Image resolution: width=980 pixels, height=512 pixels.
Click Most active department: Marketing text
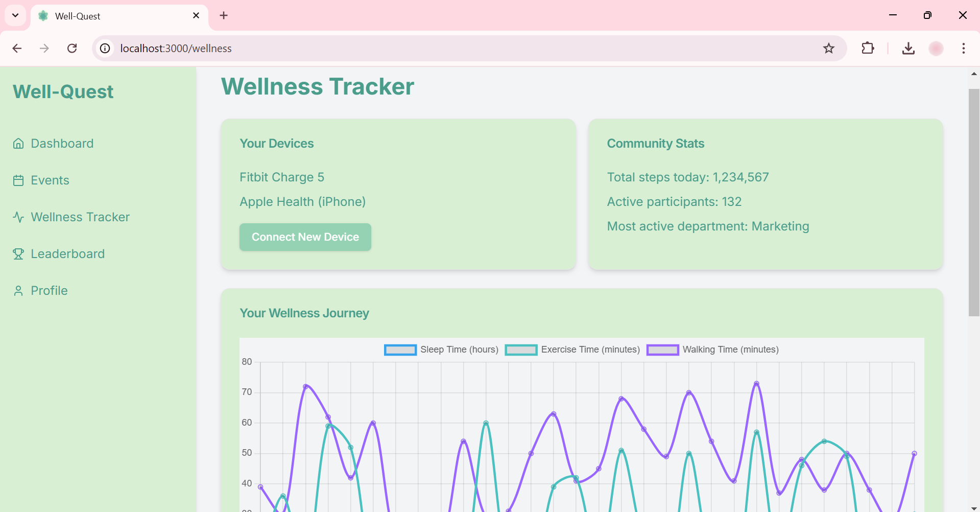(x=708, y=226)
